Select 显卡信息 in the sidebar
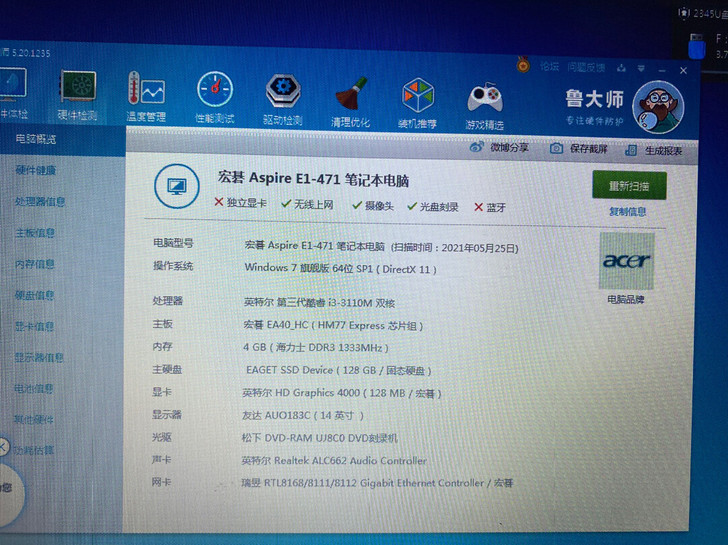The height and width of the screenshot is (545, 728). pos(34,326)
